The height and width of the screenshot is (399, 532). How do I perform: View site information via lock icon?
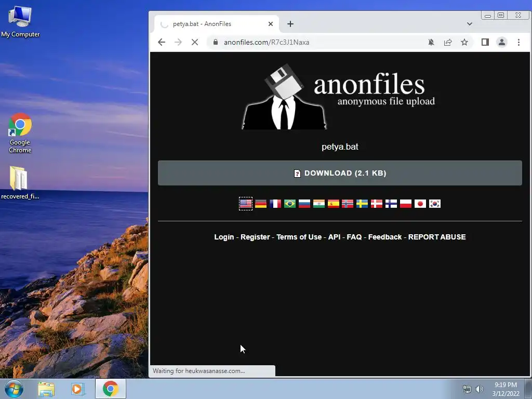coord(216,42)
